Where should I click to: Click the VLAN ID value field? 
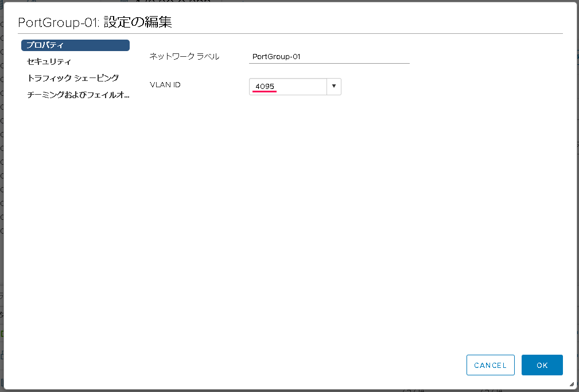pos(288,87)
